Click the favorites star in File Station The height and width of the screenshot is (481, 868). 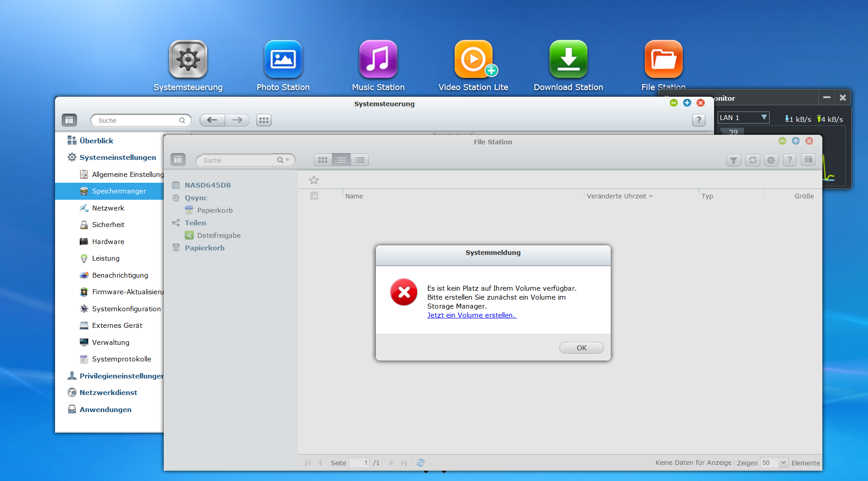[x=314, y=180]
